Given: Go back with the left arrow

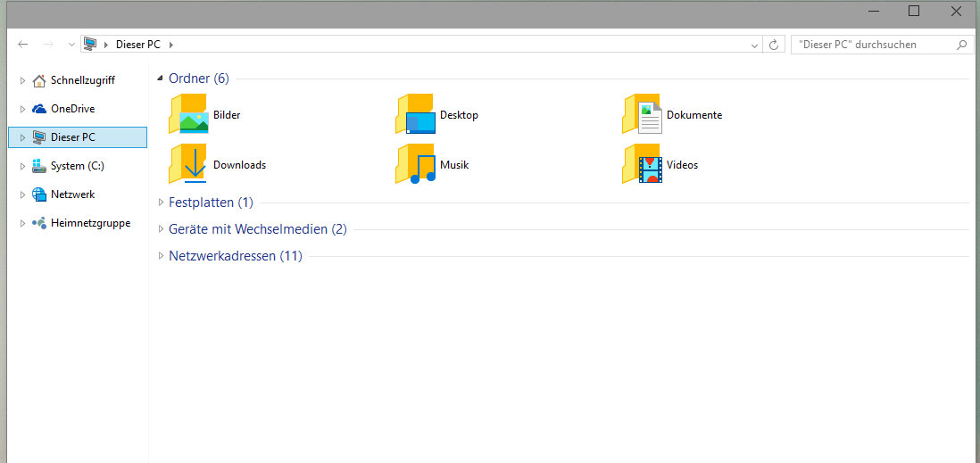Looking at the screenshot, I should click(x=22, y=45).
